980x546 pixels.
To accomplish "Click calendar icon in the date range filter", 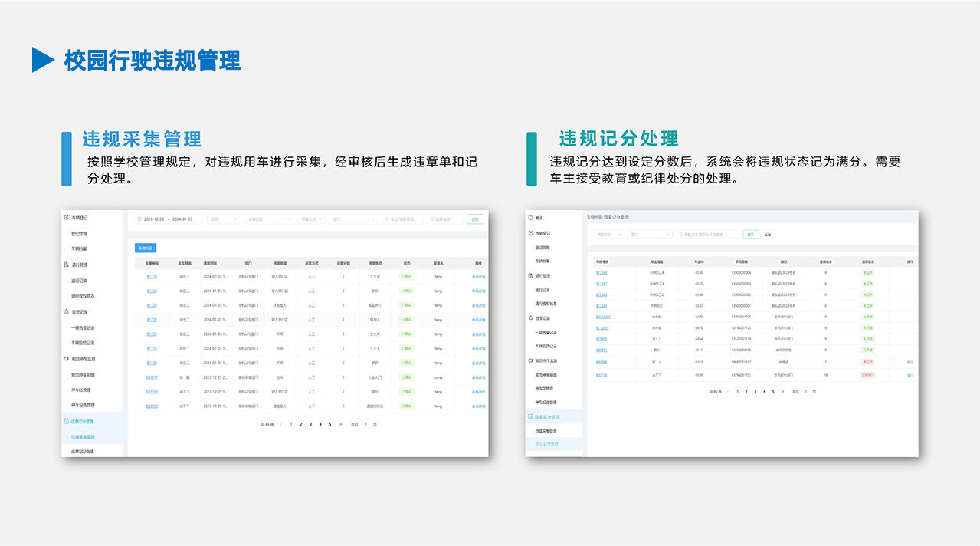I will [139, 219].
